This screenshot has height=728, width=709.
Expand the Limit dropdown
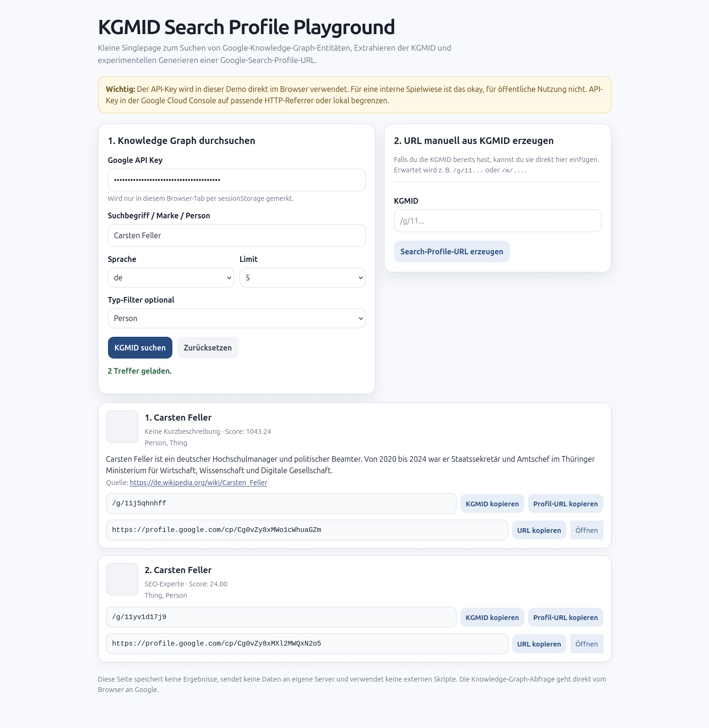pyautogui.click(x=302, y=278)
